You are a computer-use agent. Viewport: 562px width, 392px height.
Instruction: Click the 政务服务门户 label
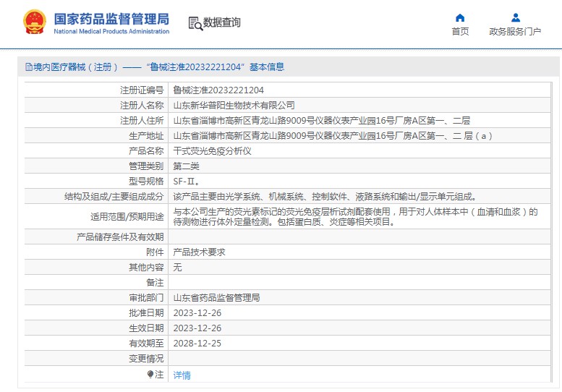[x=515, y=32]
